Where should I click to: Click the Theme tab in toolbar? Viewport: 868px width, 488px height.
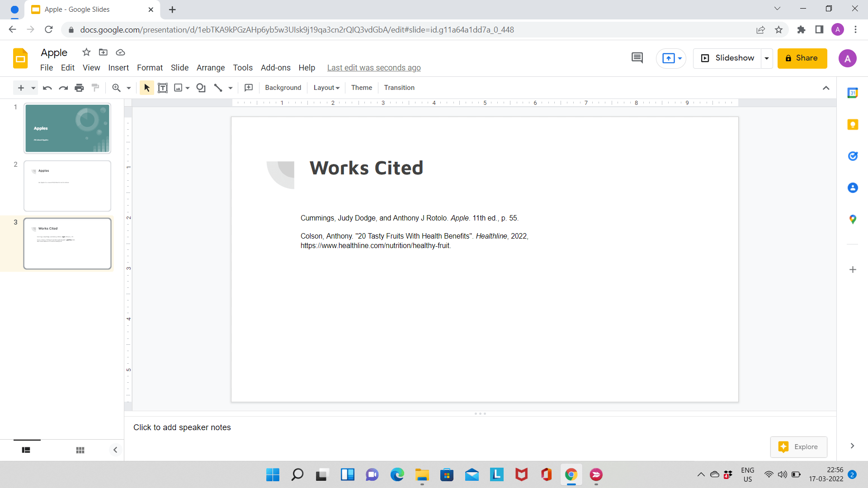coord(361,88)
